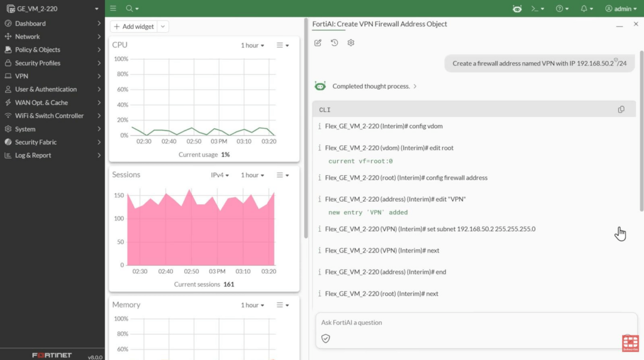Open Sessions IPv4 dropdown

point(219,175)
